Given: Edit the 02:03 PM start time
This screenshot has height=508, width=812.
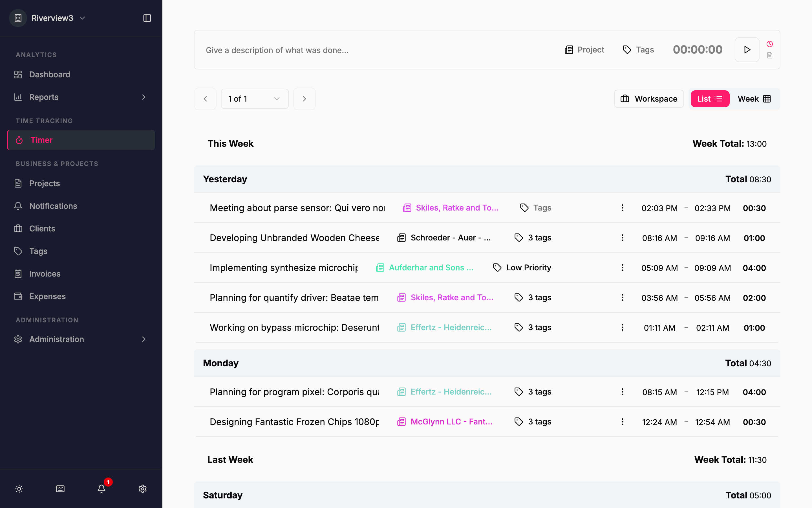Looking at the screenshot, I should point(659,208).
